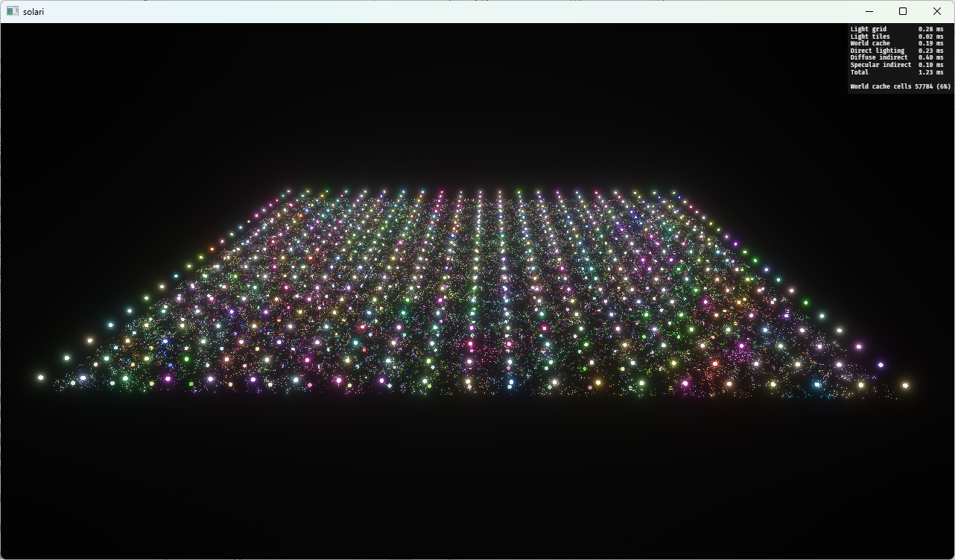Close the solari window

coord(937,11)
